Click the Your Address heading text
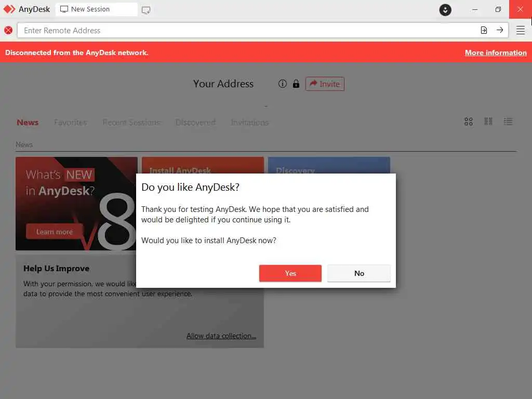Viewport: 532px width, 399px height. pyautogui.click(x=223, y=84)
